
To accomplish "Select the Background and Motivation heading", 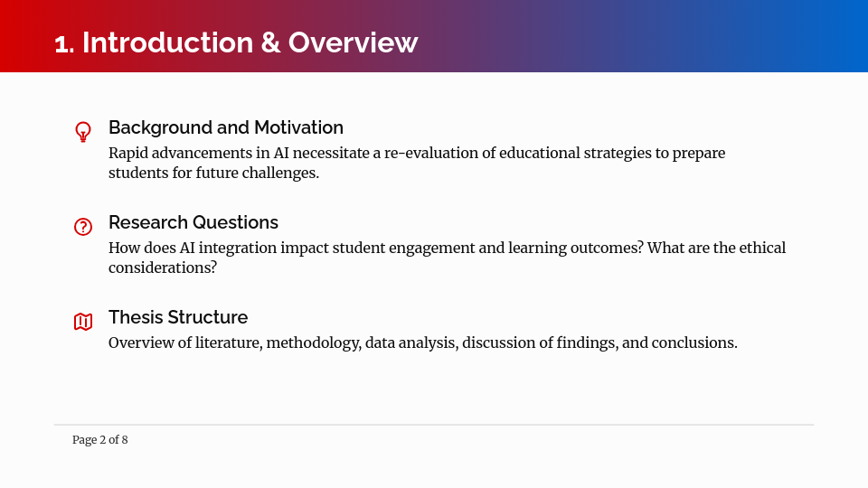I will pos(225,127).
